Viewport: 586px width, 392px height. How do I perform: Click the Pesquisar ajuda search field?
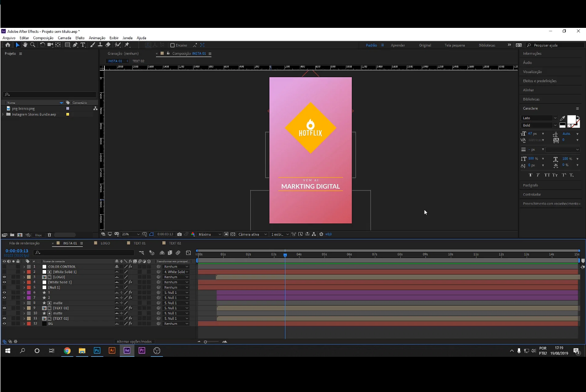point(554,45)
